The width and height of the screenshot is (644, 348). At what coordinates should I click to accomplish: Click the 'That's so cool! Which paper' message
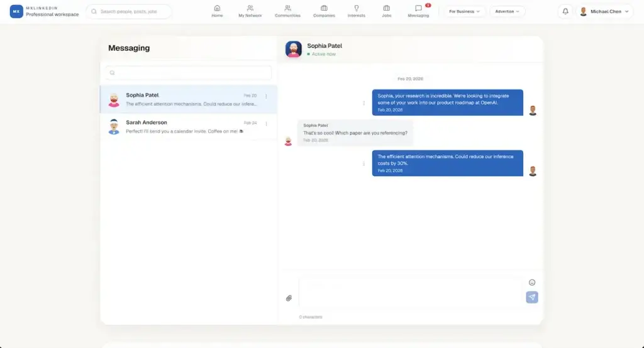(x=355, y=133)
